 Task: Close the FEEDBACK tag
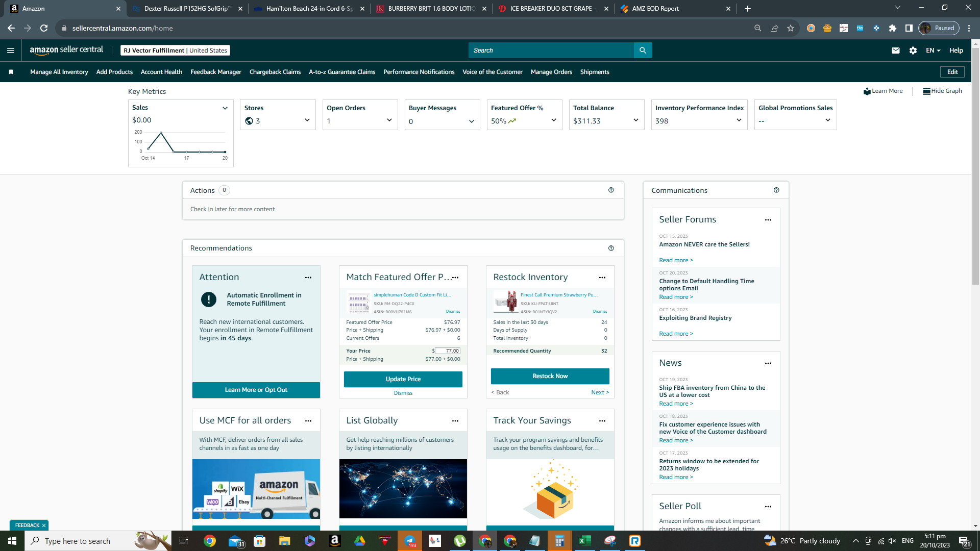tap(44, 525)
